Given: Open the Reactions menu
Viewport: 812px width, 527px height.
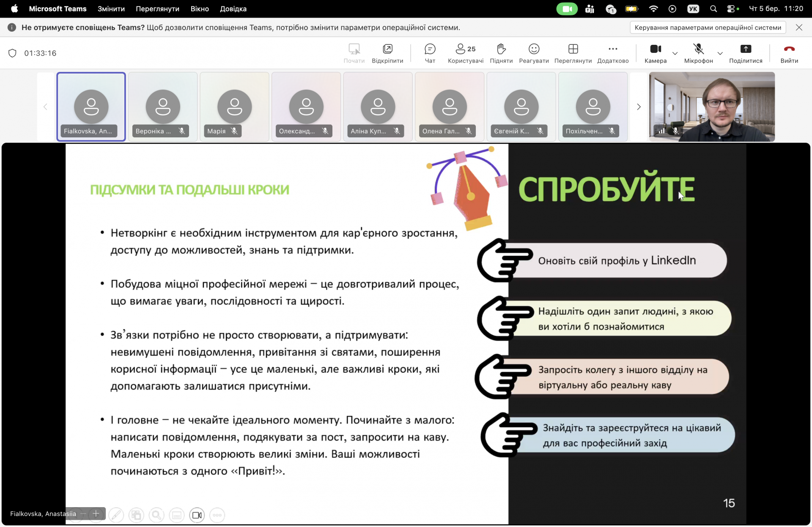Looking at the screenshot, I should pos(534,53).
